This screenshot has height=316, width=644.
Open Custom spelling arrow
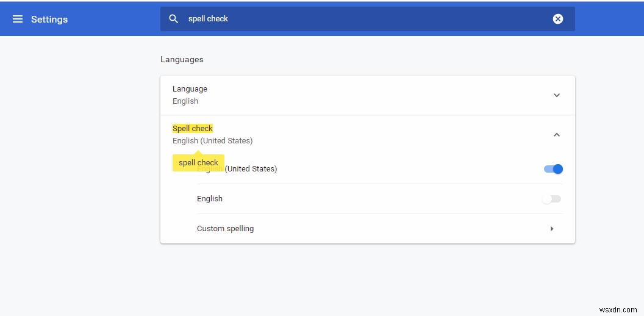(552, 229)
